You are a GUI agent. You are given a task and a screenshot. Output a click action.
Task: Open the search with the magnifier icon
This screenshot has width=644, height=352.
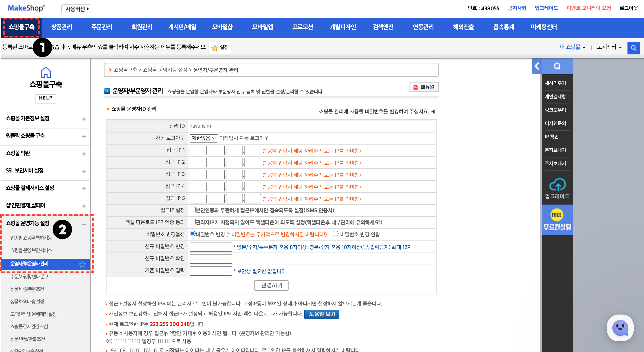tap(634, 48)
